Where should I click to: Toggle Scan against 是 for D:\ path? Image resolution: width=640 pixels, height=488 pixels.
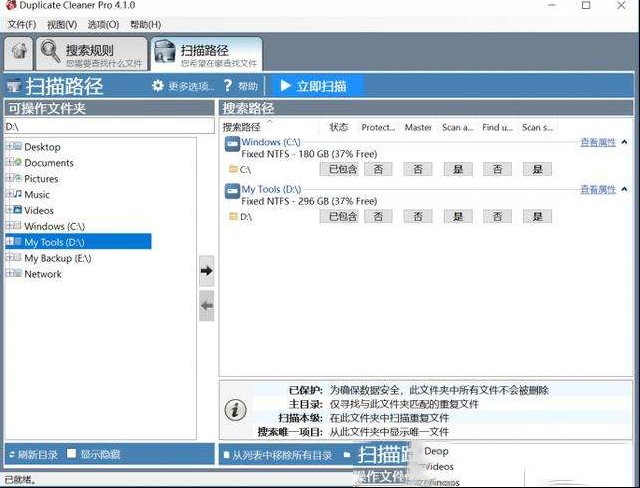(458, 216)
